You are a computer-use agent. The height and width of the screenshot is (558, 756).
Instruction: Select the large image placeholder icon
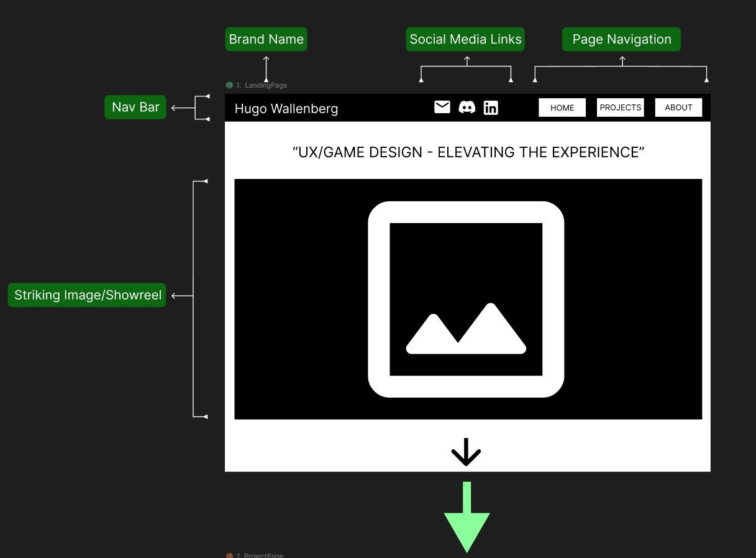tap(466, 299)
